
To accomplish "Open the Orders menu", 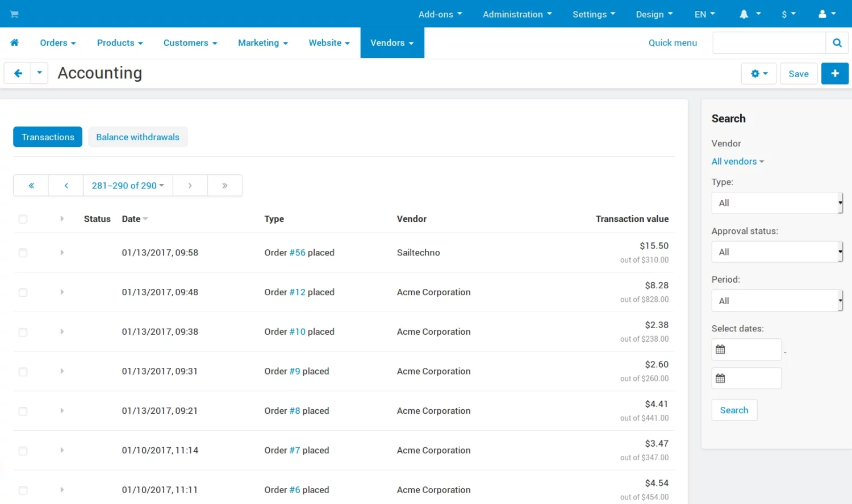I will (58, 43).
